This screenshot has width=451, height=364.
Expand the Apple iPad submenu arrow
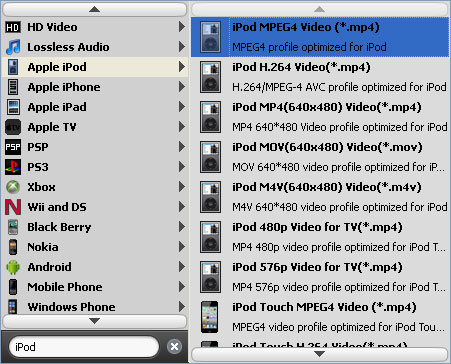click(182, 107)
